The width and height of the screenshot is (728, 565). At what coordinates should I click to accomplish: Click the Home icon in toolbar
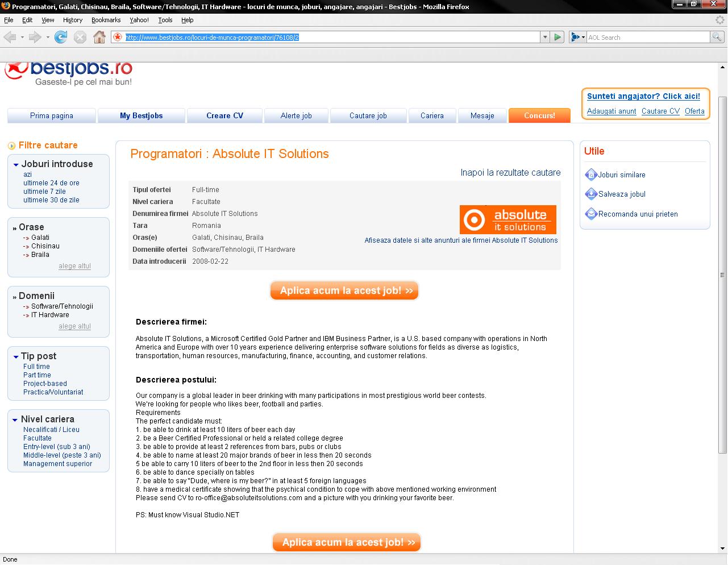(x=99, y=38)
